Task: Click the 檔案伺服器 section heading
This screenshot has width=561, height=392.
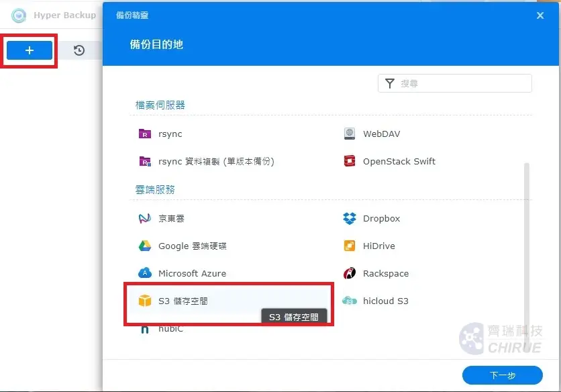Action: pos(160,105)
